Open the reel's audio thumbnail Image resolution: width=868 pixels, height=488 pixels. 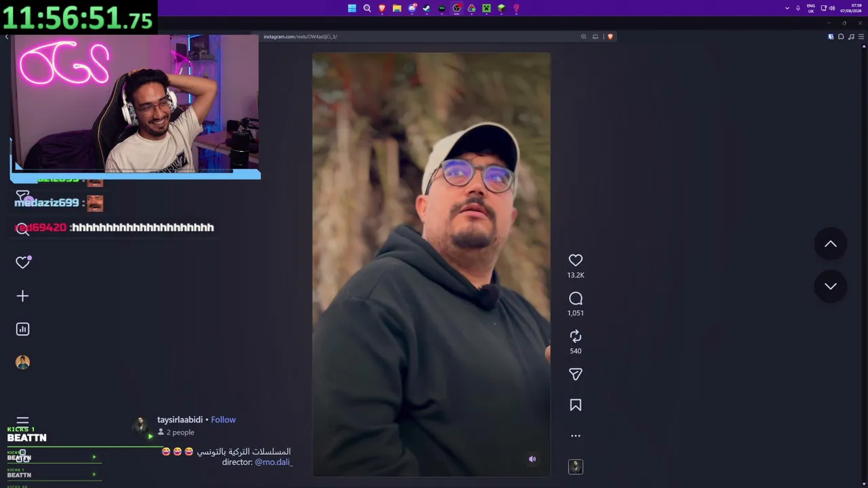[576, 467]
